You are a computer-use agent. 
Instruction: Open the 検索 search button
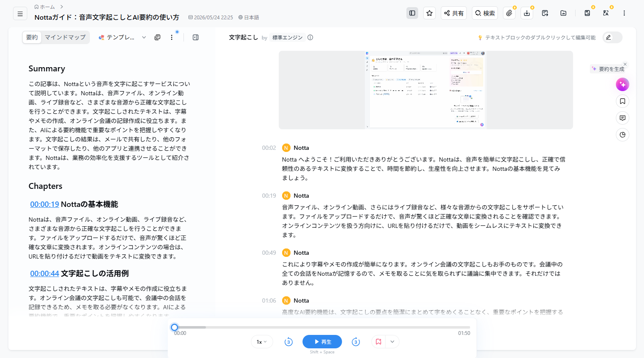(485, 13)
